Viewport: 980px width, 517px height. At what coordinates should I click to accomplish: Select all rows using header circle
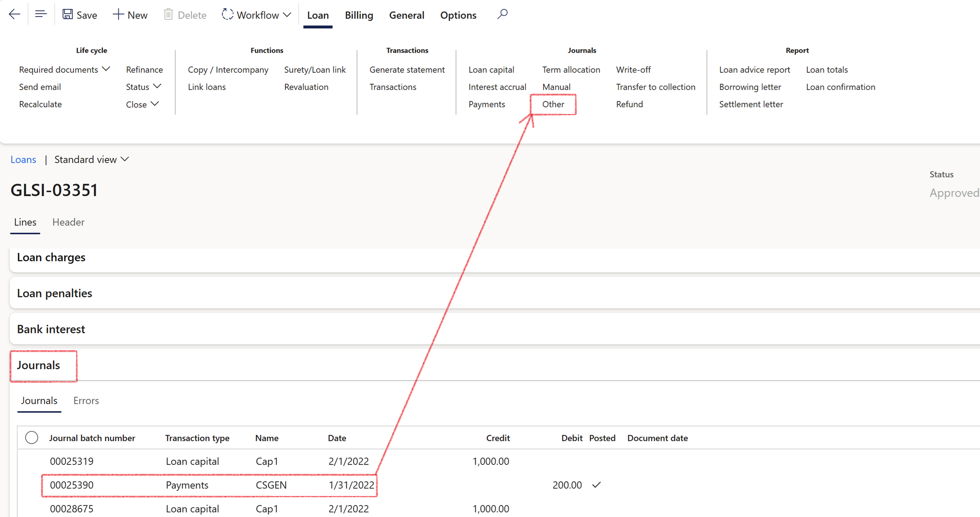click(x=31, y=437)
